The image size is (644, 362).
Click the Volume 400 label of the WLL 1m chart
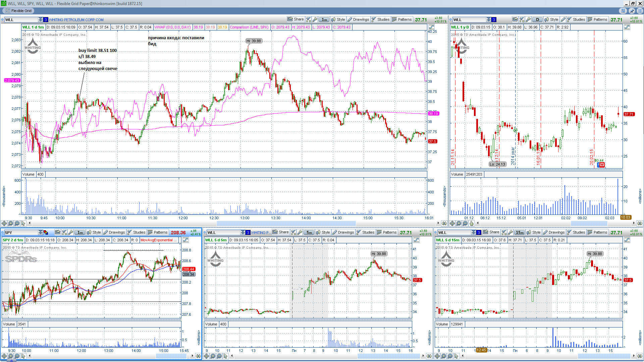[x=33, y=174]
